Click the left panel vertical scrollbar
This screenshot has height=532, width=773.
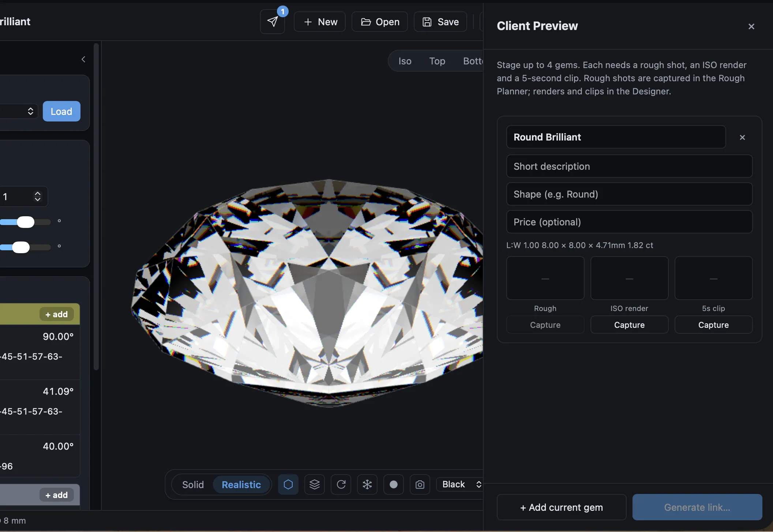click(96, 207)
